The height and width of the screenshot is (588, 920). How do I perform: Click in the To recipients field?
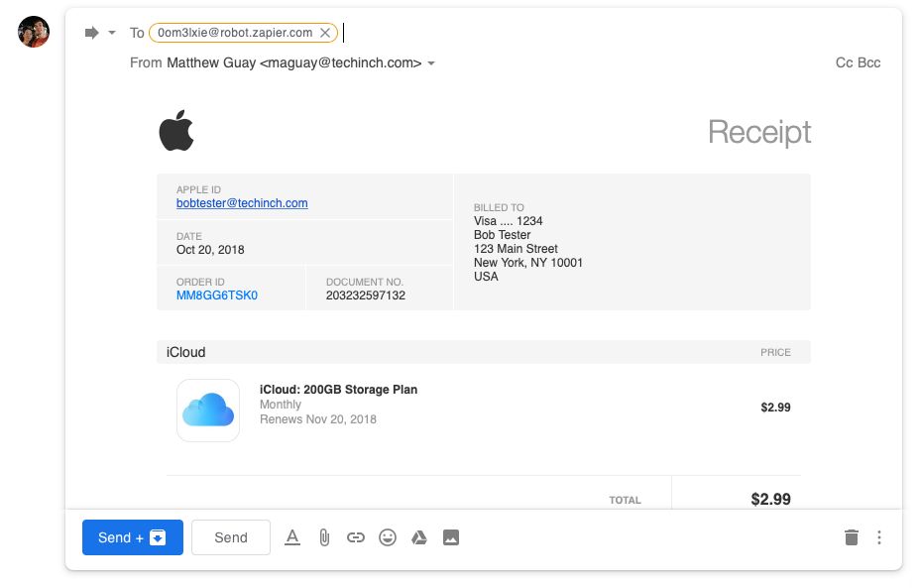[595, 33]
